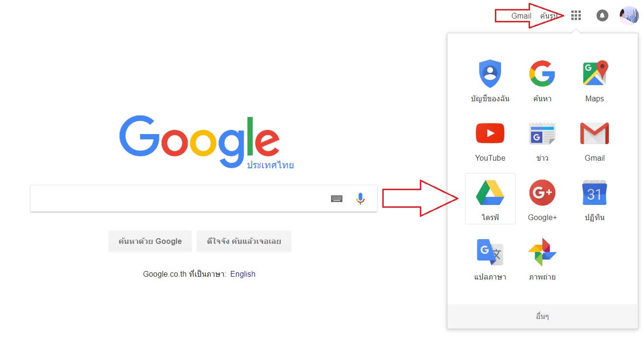This screenshot has height=348, width=644.
Task: Open the on-screen keyboard input tool
Action: 337,199
